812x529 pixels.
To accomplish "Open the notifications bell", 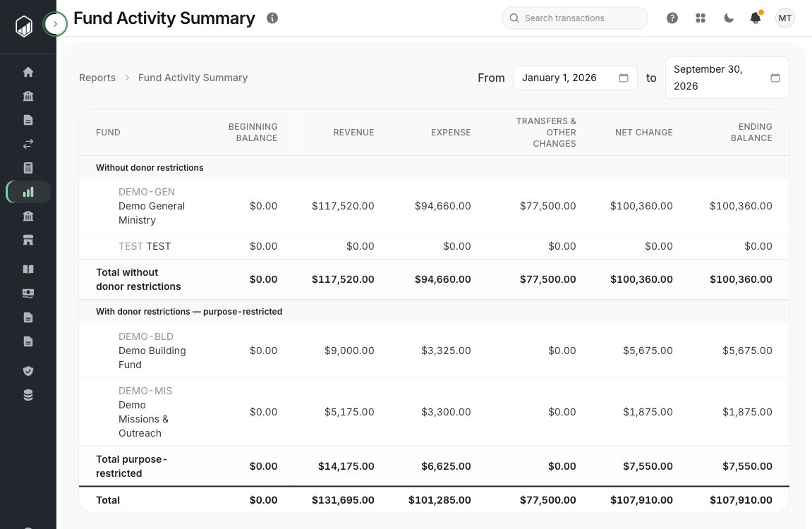I will (x=756, y=18).
